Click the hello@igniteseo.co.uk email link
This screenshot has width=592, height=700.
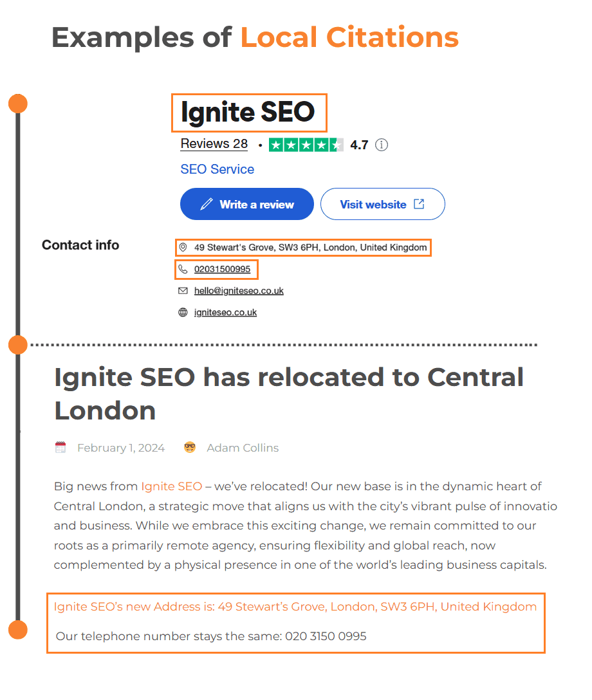point(239,291)
